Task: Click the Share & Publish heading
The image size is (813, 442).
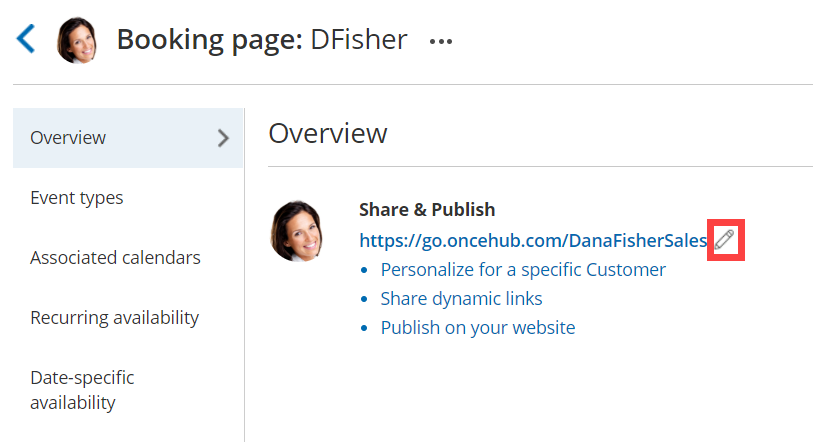Action: coord(427,210)
